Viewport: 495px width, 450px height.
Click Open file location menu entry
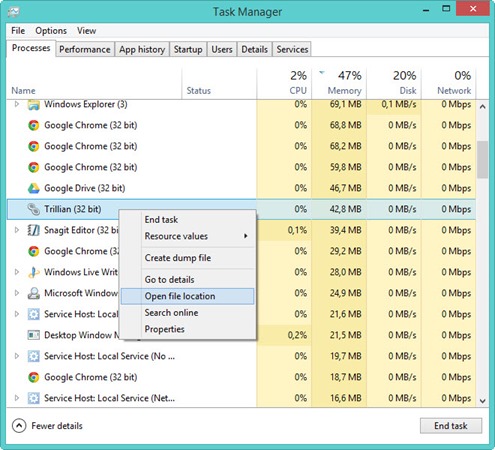[x=188, y=296]
